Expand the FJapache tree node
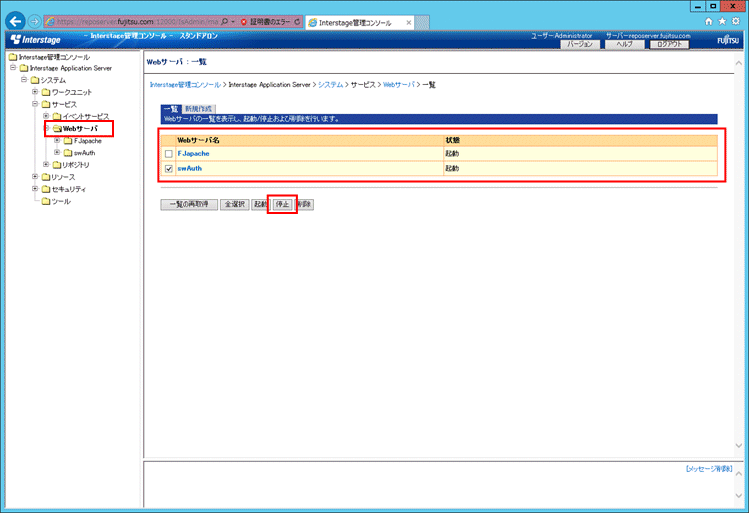Image resolution: width=749 pixels, height=513 pixels. coord(57,140)
